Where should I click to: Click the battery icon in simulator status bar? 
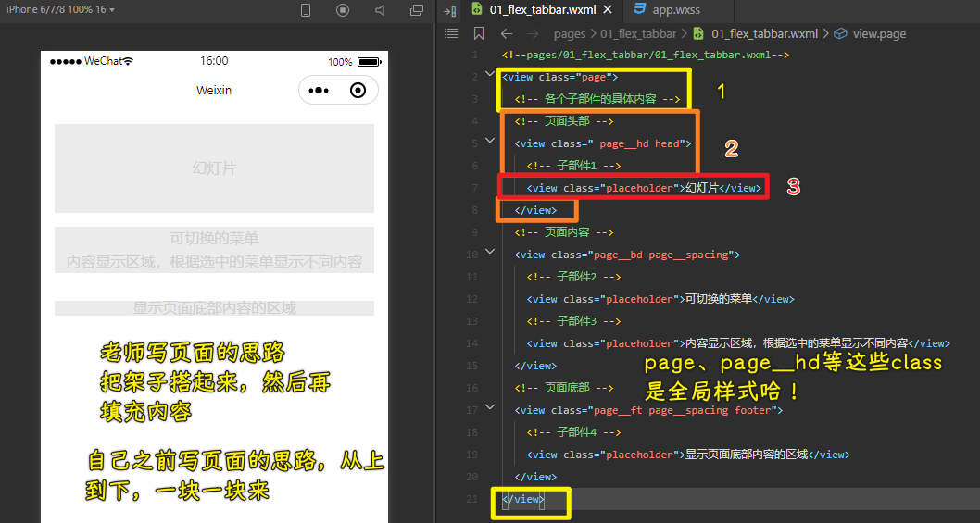[x=369, y=62]
